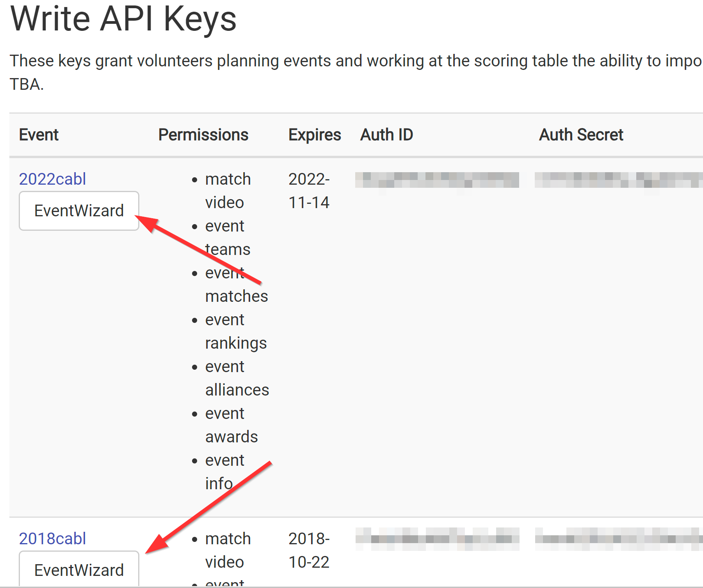703x588 pixels.
Task: Open the 2022cabl event link
Action: point(52,178)
